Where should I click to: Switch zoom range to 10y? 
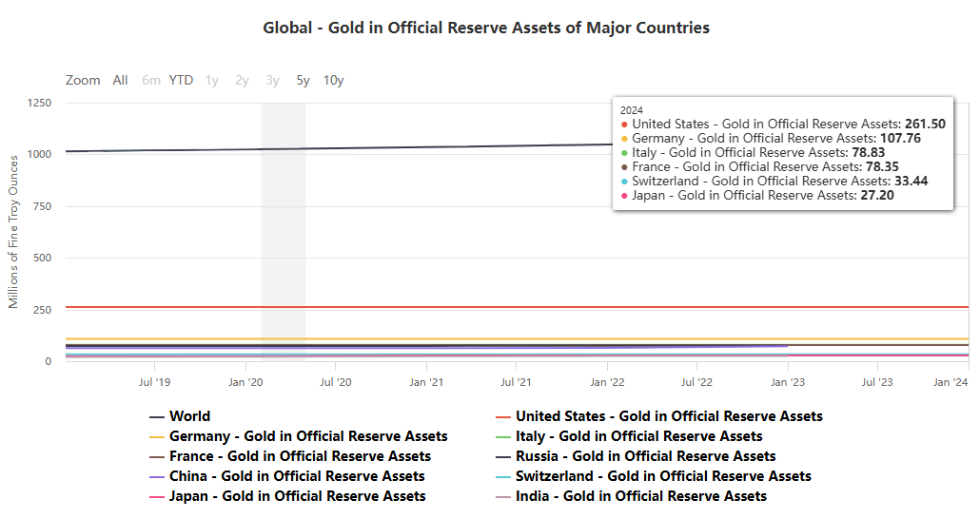(x=333, y=81)
